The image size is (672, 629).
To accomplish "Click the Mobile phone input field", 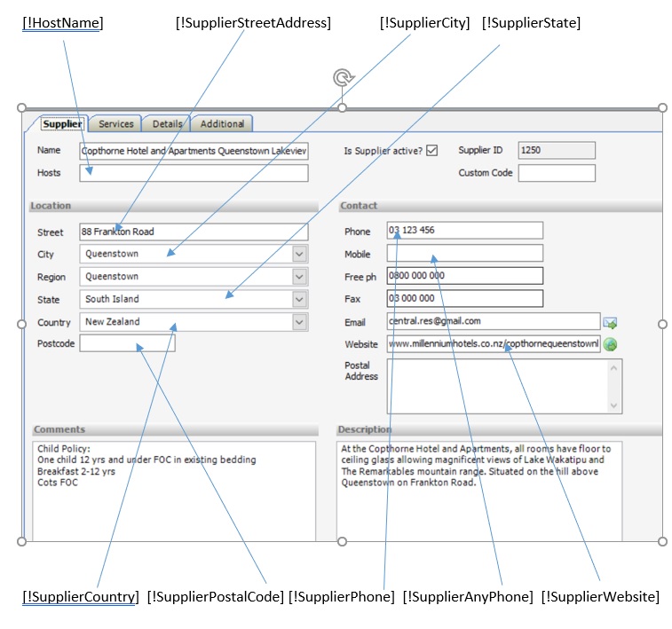I will (x=464, y=254).
